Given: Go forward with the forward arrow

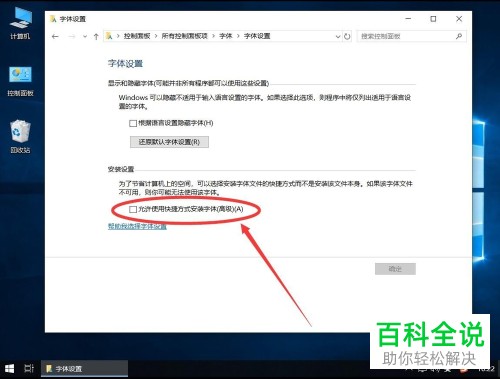Looking at the screenshot, I should click(71, 36).
